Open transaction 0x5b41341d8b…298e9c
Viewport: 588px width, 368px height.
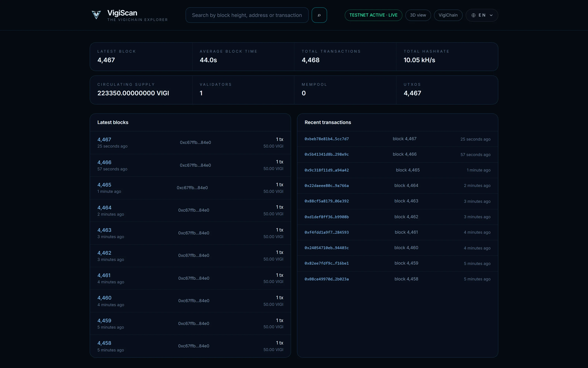click(327, 154)
